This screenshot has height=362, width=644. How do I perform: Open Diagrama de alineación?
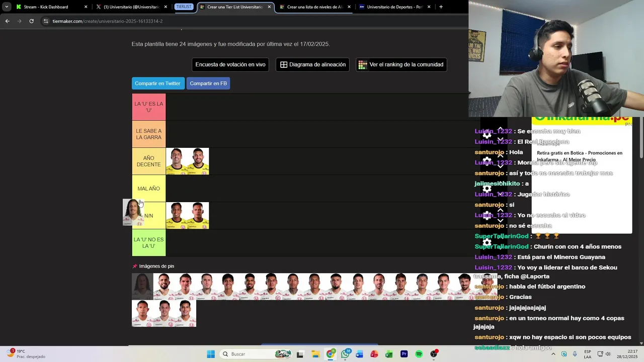point(312,64)
